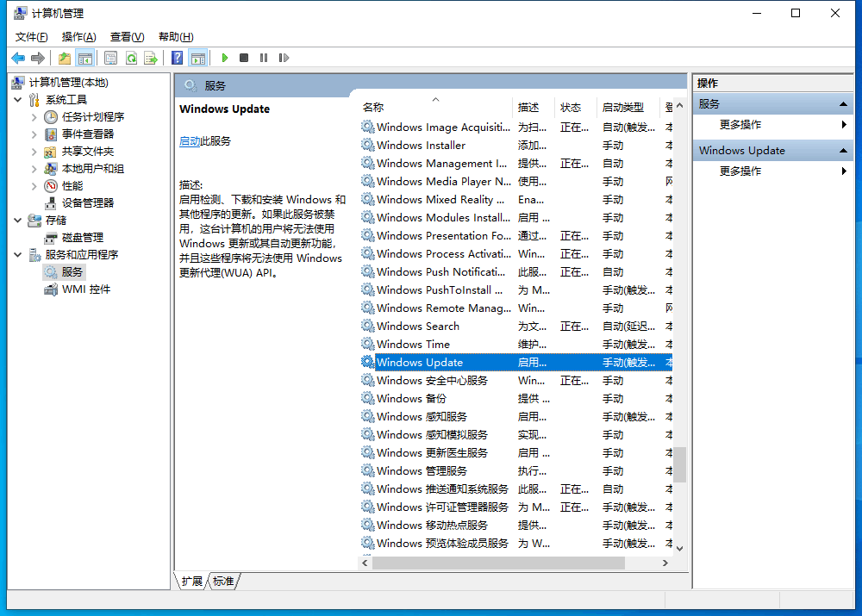Viewport: 862px width, 616px height.
Task: Select 本地用户和组 in the tree
Action: pyautogui.click(x=93, y=169)
